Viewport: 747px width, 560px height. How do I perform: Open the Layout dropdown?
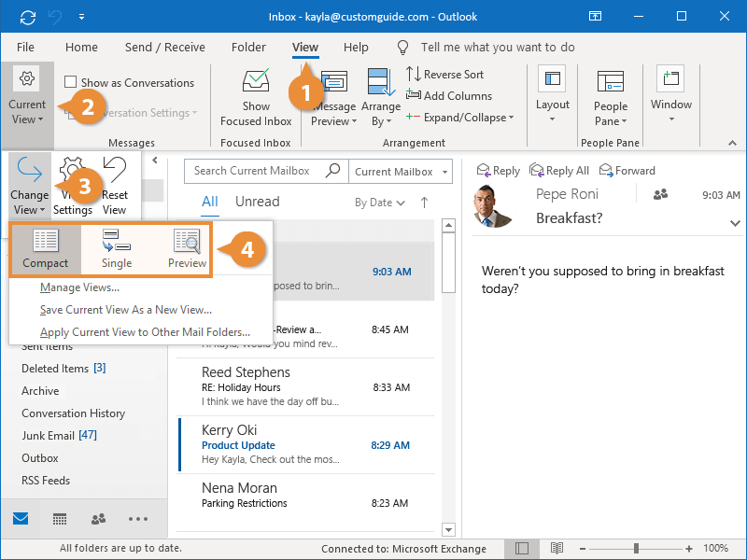(x=552, y=94)
